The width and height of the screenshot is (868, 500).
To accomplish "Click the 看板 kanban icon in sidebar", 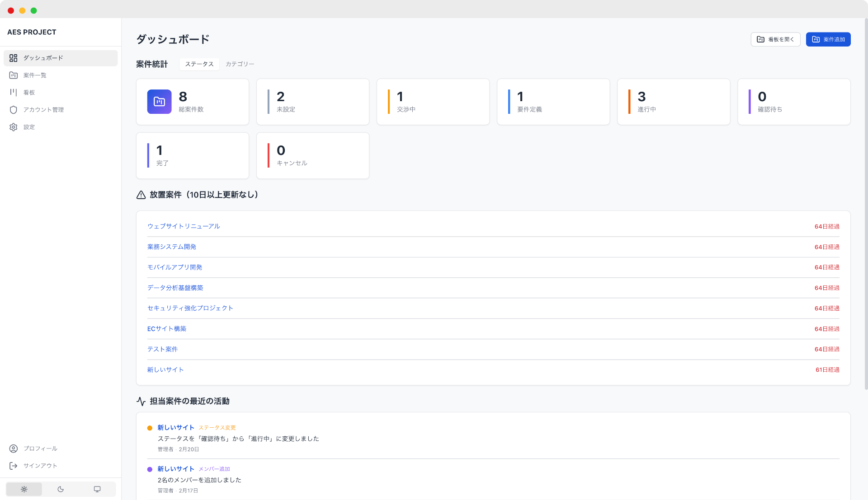I will (x=14, y=93).
